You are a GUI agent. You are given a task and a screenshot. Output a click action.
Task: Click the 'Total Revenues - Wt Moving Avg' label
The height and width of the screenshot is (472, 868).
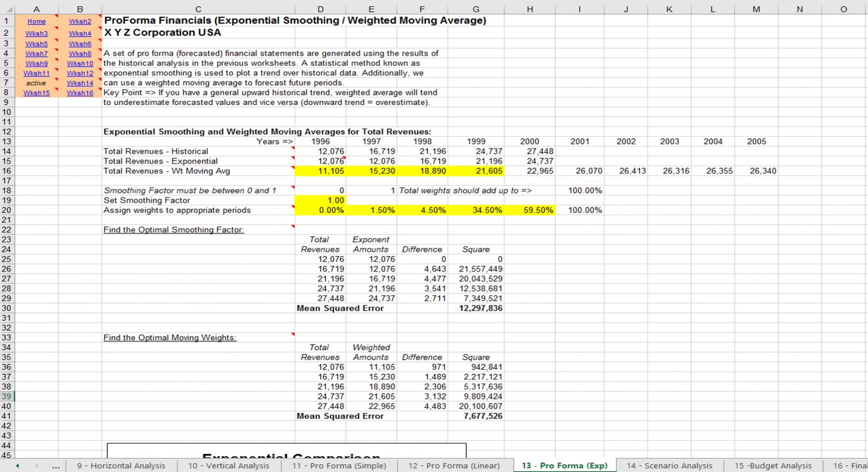click(166, 171)
